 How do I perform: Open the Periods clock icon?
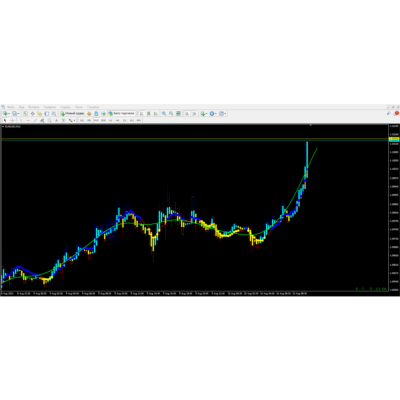tap(211, 114)
